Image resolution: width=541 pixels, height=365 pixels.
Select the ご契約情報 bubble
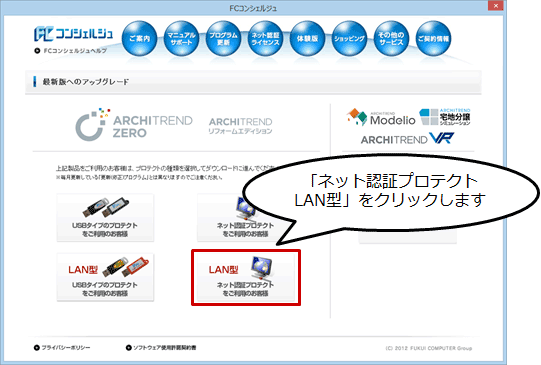pyautogui.click(x=433, y=39)
